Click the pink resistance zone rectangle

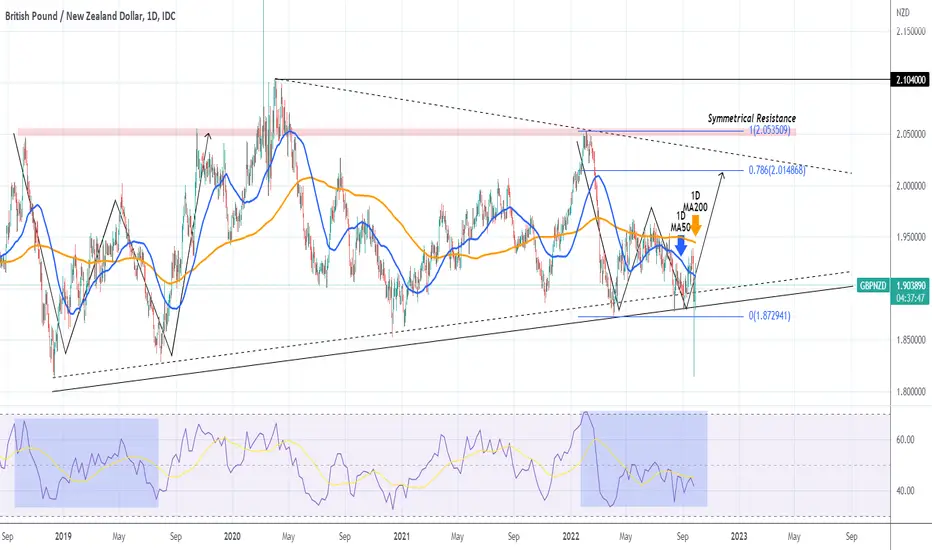407,131
